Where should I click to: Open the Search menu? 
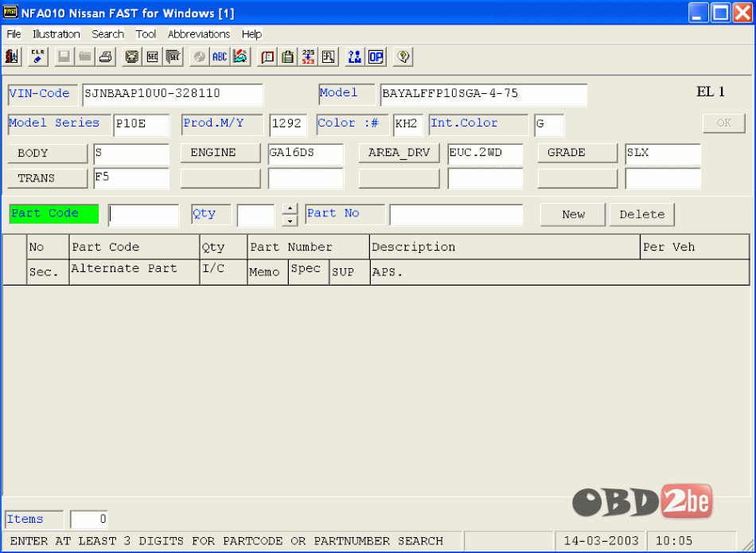108,34
